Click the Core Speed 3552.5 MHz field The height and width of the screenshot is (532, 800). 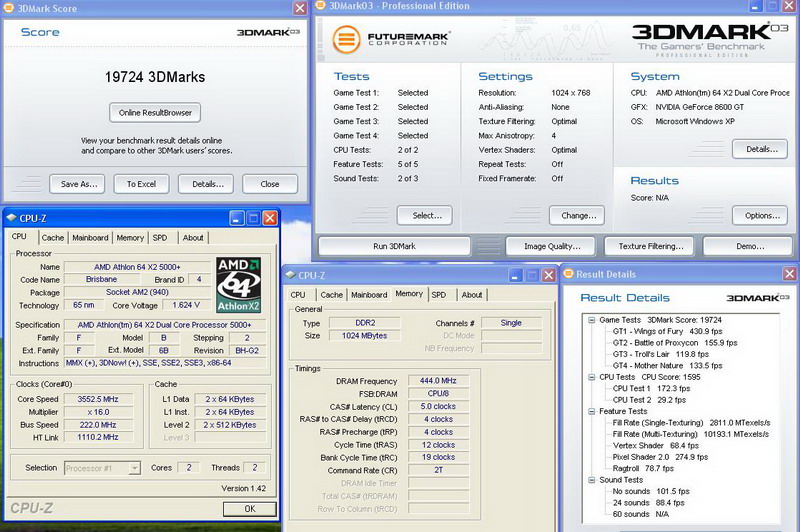tap(98, 399)
